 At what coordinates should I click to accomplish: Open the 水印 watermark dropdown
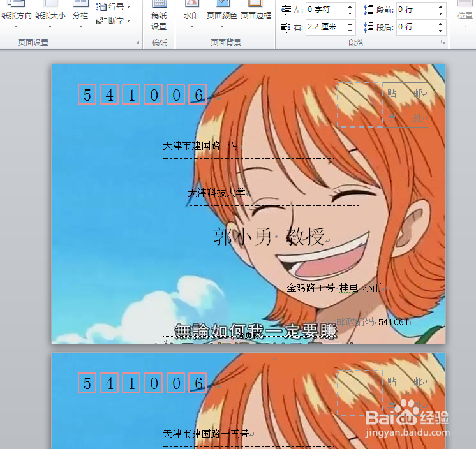tap(191, 15)
